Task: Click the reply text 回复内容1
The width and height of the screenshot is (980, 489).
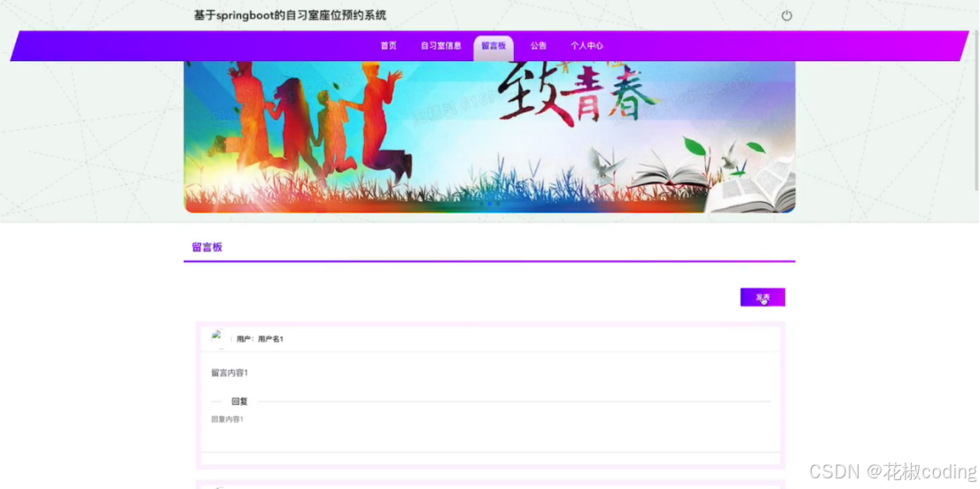Action: pos(227,419)
